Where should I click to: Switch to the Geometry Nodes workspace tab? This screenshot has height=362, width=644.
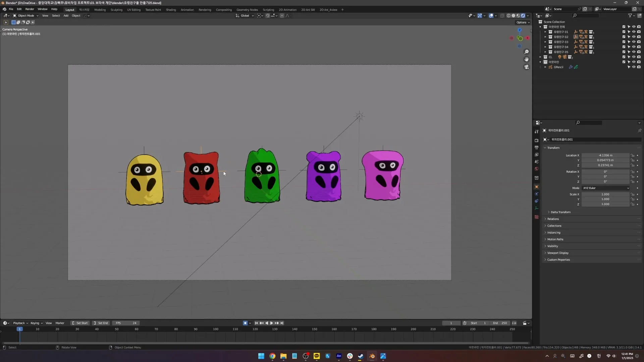coord(247,10)
